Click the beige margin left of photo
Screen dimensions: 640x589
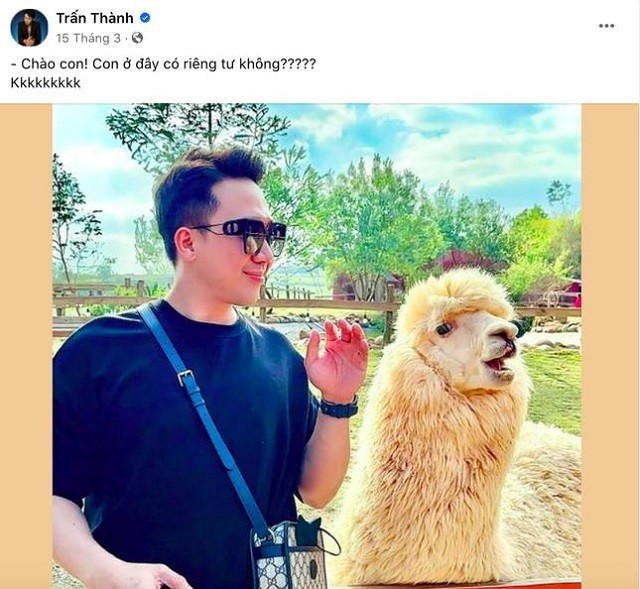[x=26, y=346]
